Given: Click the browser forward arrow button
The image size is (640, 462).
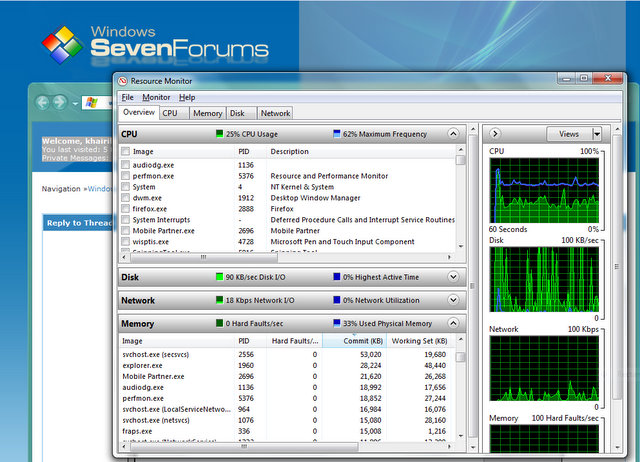Looking at the screenshot, I should click(60, 102).
